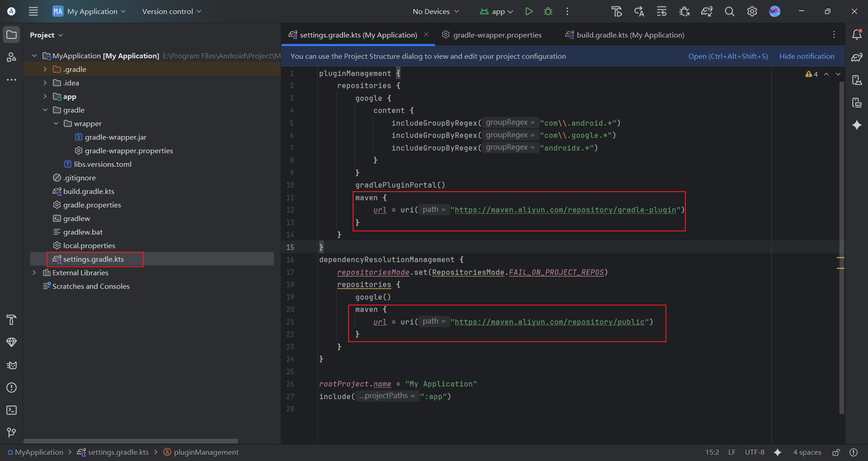Open the Notifications bell icon

[x=857, y=35]
